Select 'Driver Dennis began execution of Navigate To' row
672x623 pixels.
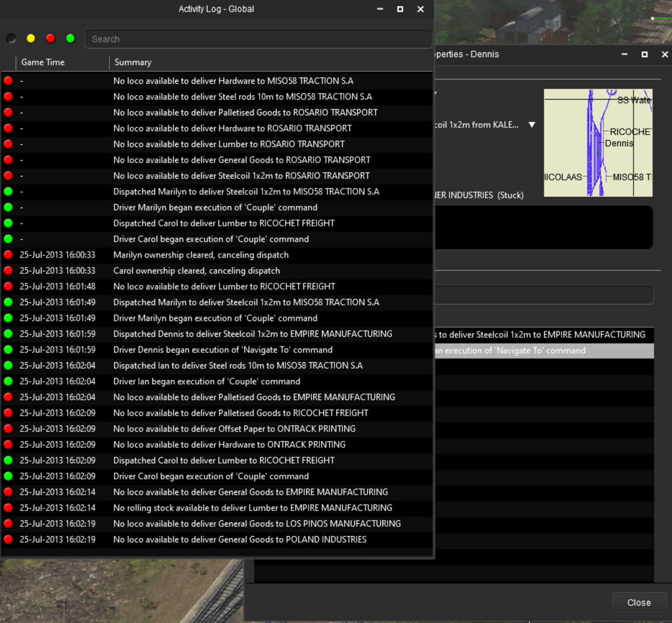tap(217, 350)
